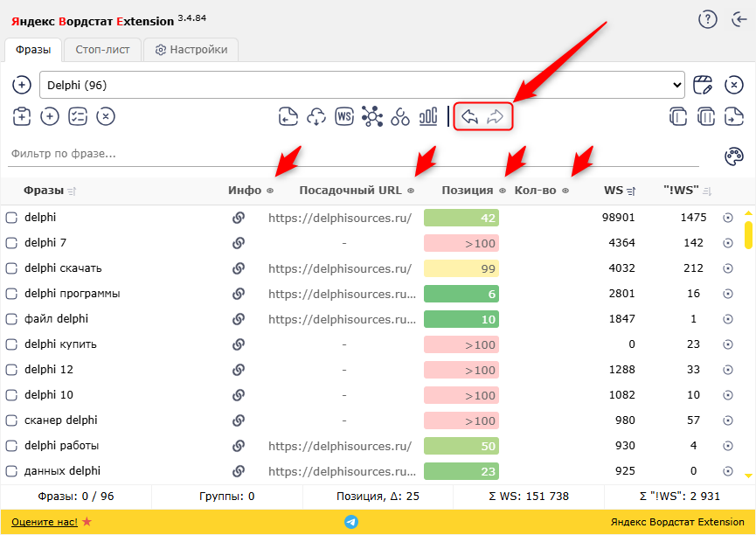Click the network cluster icon in the toolbar
This screenshot has height=535, width=756.
coord(372,116)
